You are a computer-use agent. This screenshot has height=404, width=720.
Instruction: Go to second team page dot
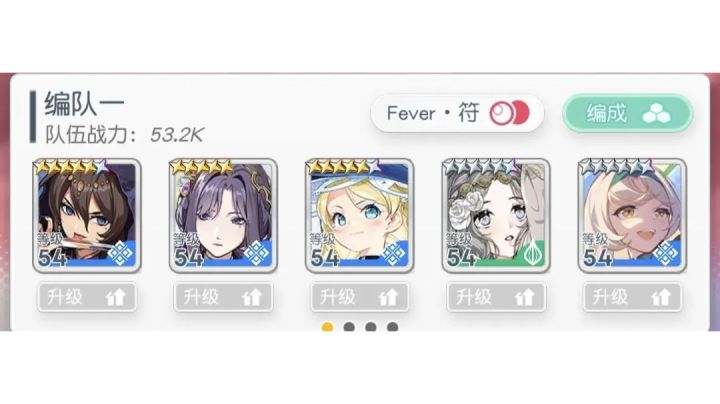pos(349,327)
